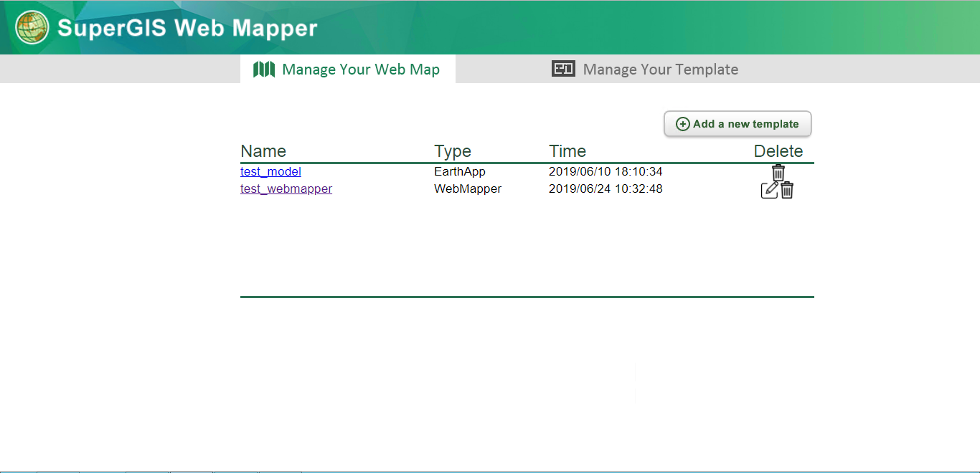Open the test_model link
The image size is (980, 473).
point(270,172)
